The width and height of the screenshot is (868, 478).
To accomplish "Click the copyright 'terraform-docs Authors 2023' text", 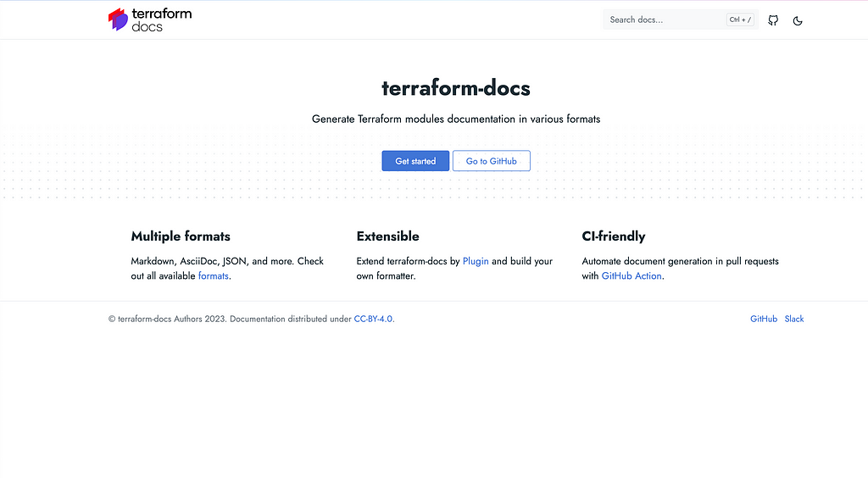I will point(167,319).
